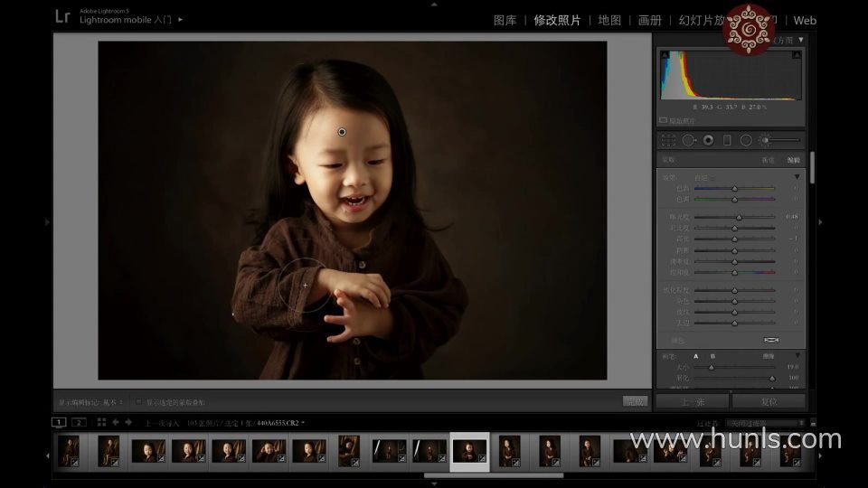Collapse the brush options disclosure triangle
The width and height of the screenshot is (868, 488).
797,356
